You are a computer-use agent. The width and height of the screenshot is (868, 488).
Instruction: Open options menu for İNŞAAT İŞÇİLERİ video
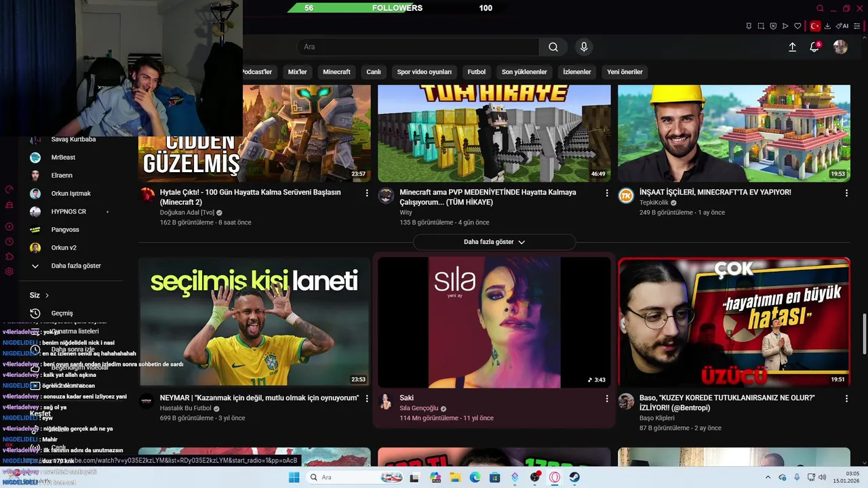[846, 193]
